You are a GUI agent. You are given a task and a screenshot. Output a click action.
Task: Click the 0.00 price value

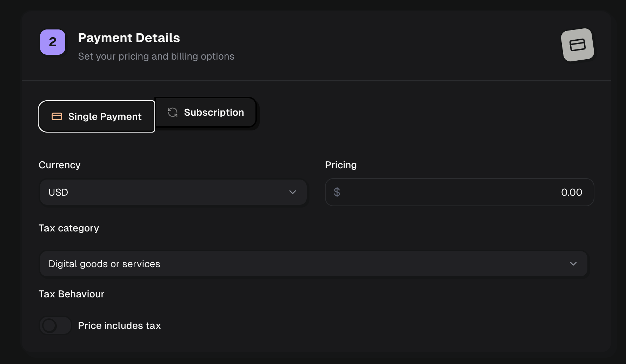(x=571, y=192)
